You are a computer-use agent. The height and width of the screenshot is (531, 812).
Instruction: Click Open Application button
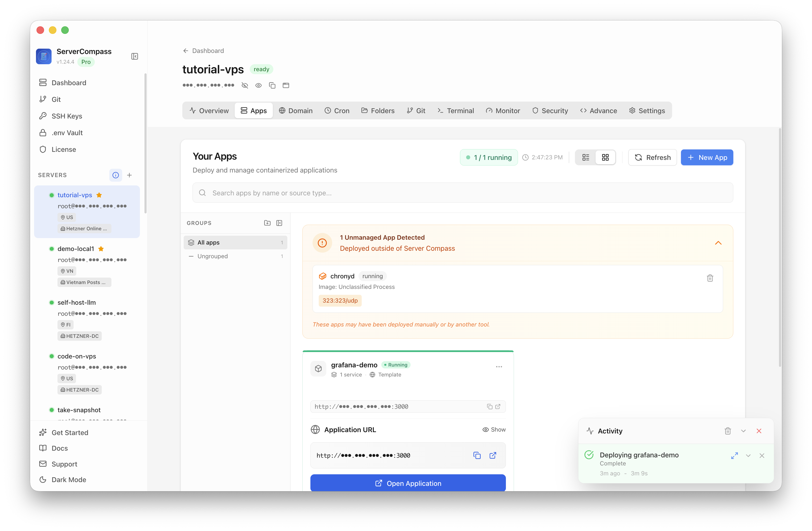click(x=408, y=483)
